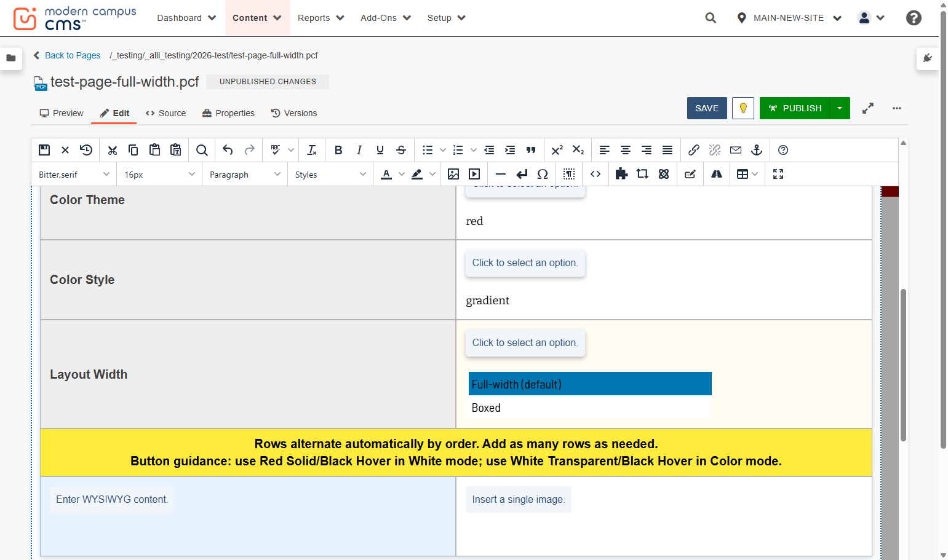The height and width of the screenshot is (560, 948).
Task: Click the text color button
Action: [x=386, y=174]
